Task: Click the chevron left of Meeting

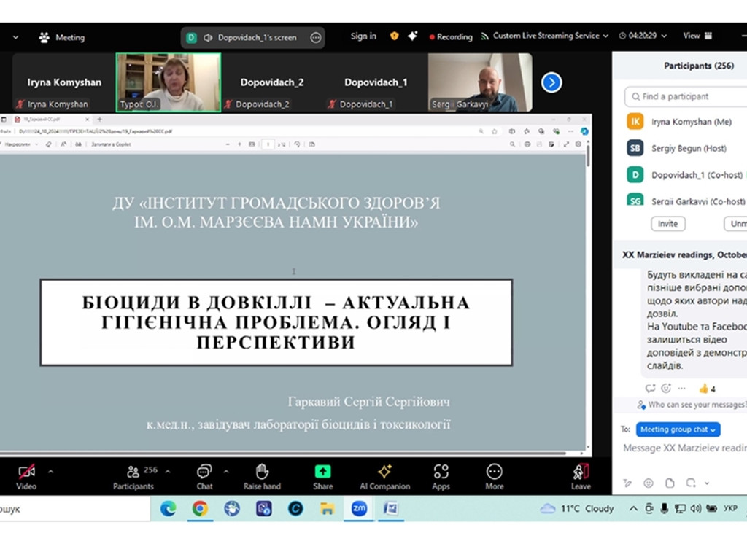Action: (x=15, y=37)
